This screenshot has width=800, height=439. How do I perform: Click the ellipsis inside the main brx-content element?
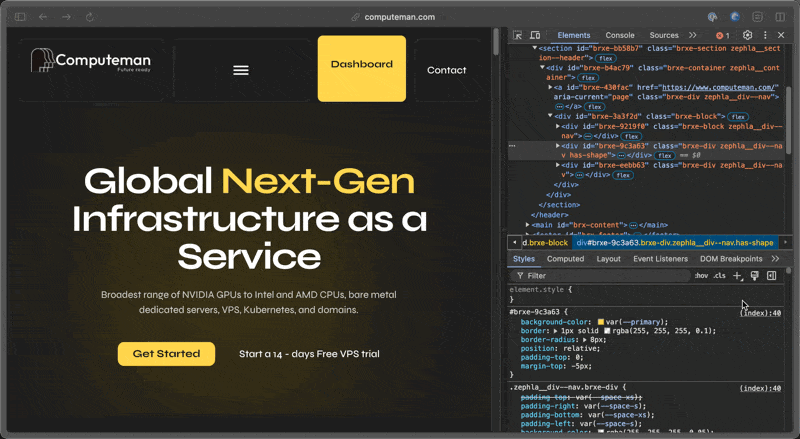tap(633, 225)
